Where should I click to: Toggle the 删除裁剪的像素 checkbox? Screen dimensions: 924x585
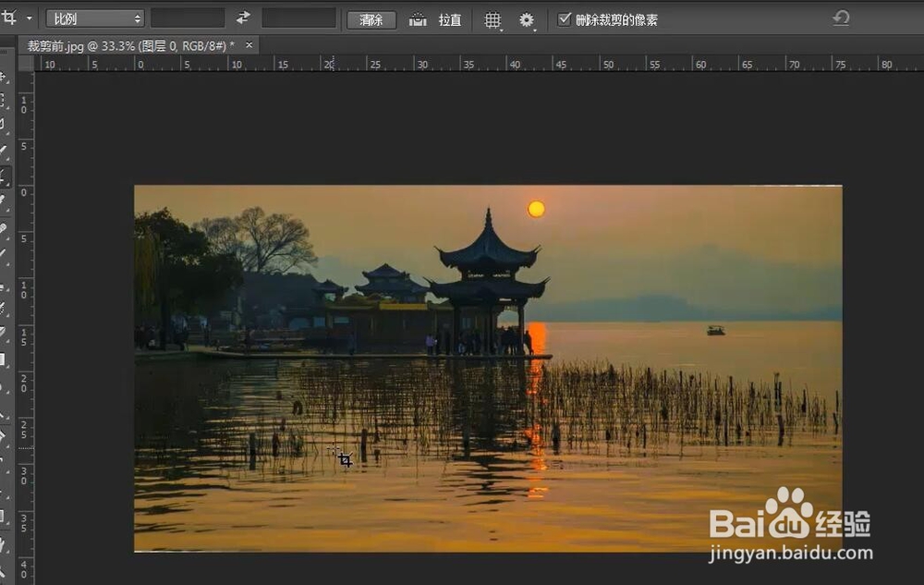(564, 19)
